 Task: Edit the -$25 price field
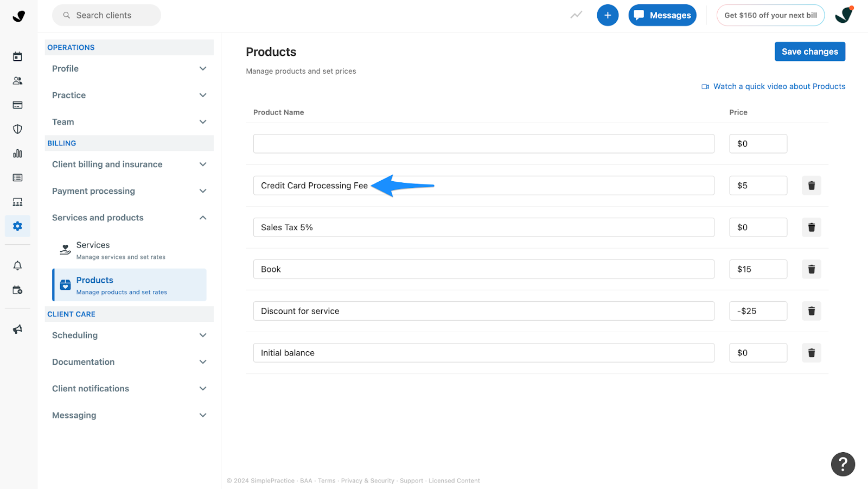coord(758,311)
